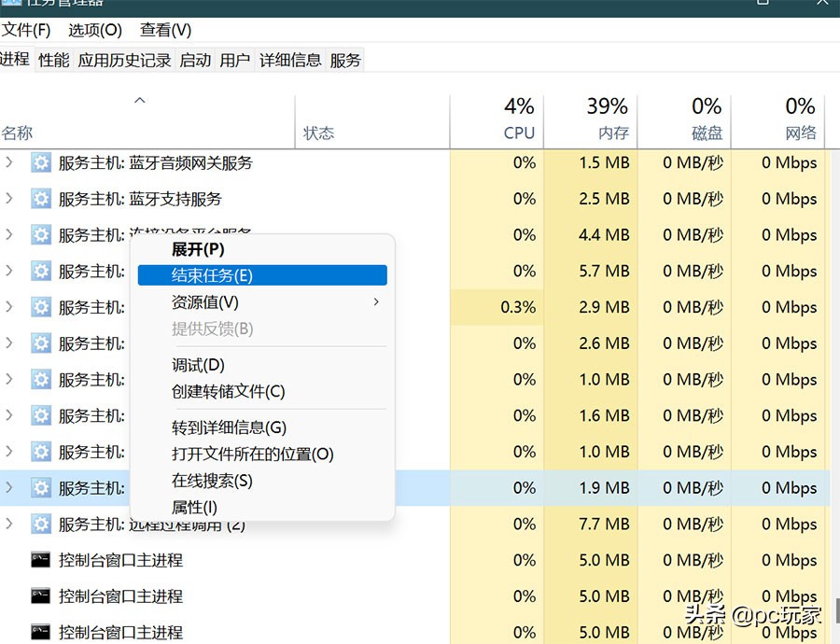Click gear icon beside 蓝牙支持服务 row

pyautogui.click(x=41, y=199)
